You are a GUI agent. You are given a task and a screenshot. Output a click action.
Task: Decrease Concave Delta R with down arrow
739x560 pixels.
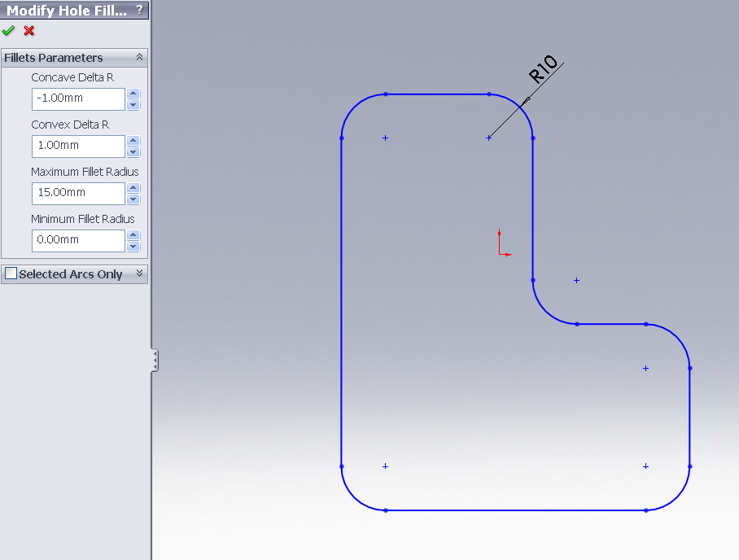point(133,105)
